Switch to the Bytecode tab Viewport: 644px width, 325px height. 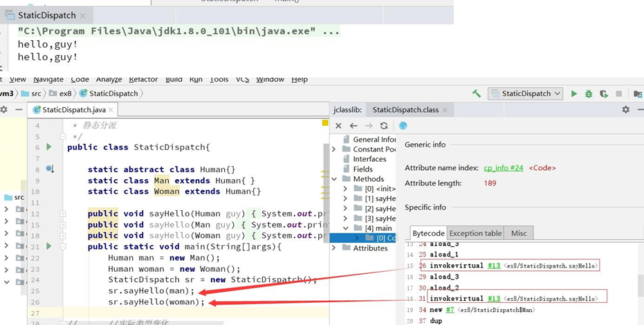coord(428,233)
